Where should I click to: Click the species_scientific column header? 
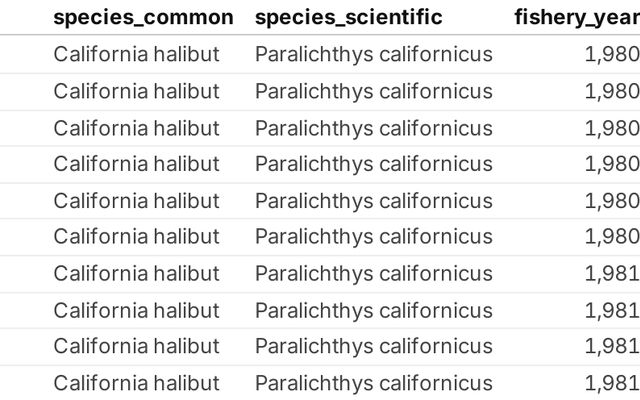coord(349,18)
